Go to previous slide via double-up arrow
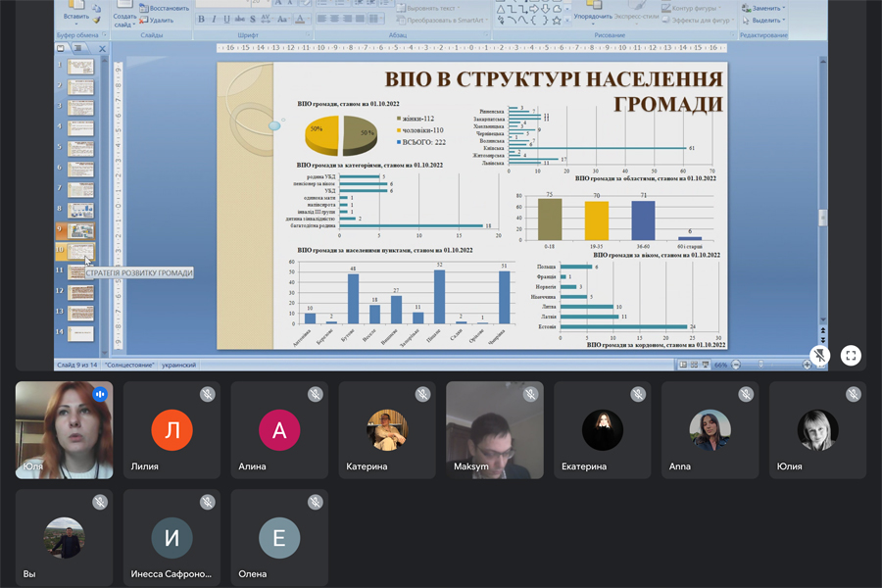The image size is (882, 588). 823,331
